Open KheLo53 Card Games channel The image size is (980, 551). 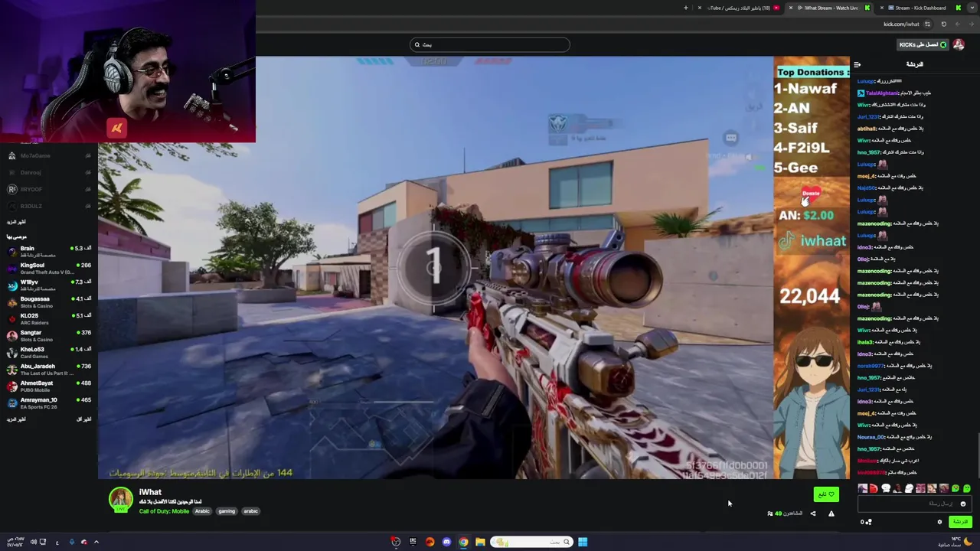(48, 352)
